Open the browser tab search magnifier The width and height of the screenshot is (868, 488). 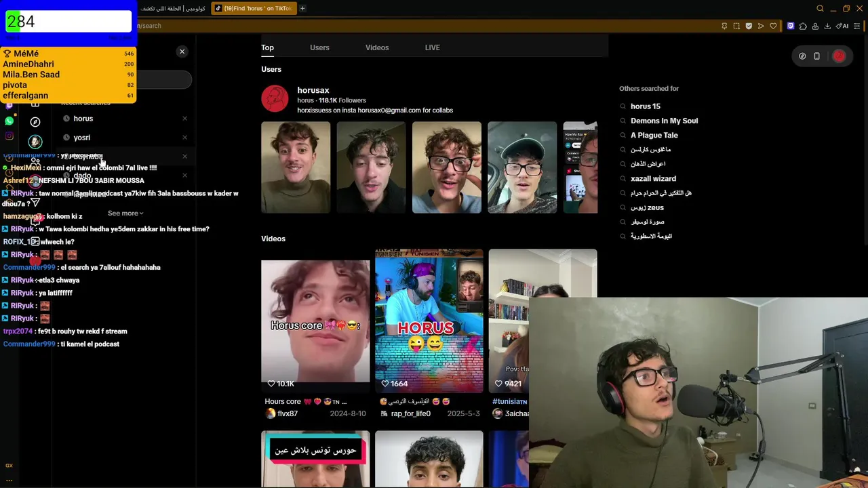coord(820,8)
